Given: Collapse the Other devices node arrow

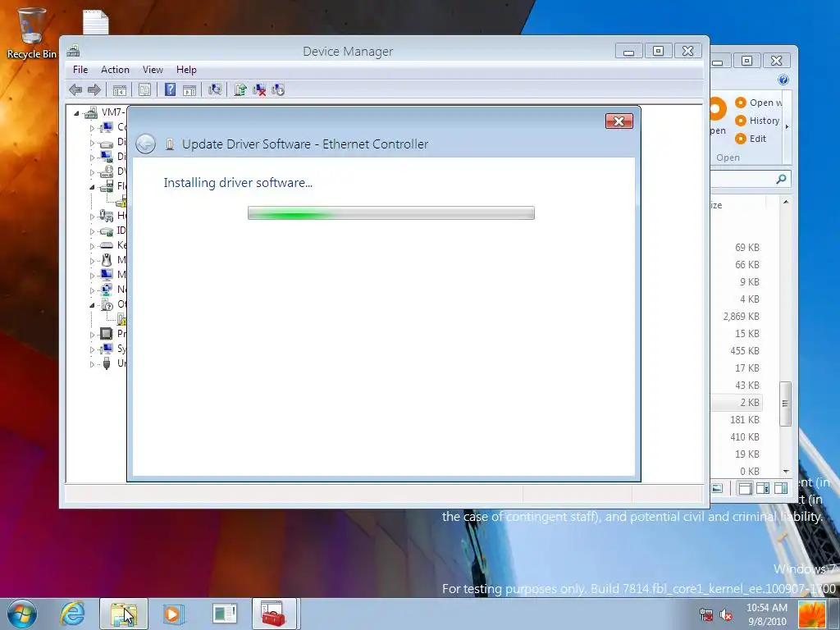Looking at the screenshot, I should tap(92, 305).
